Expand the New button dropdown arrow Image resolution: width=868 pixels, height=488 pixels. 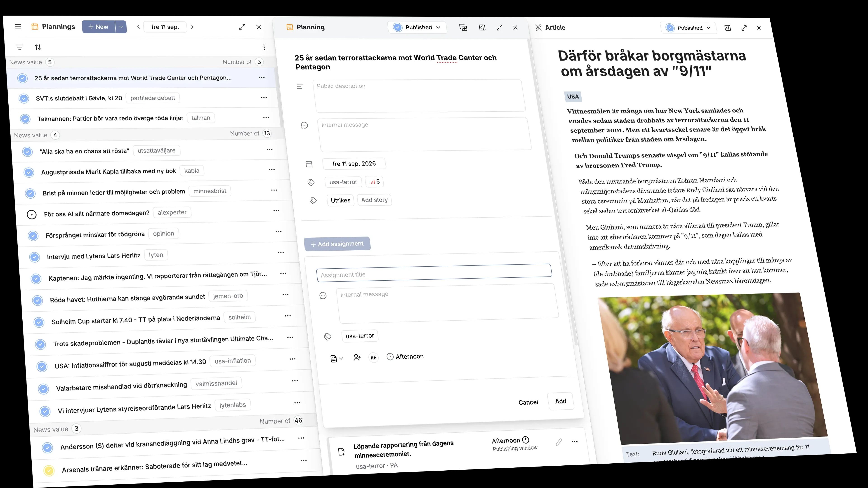(x=121, y=27)
